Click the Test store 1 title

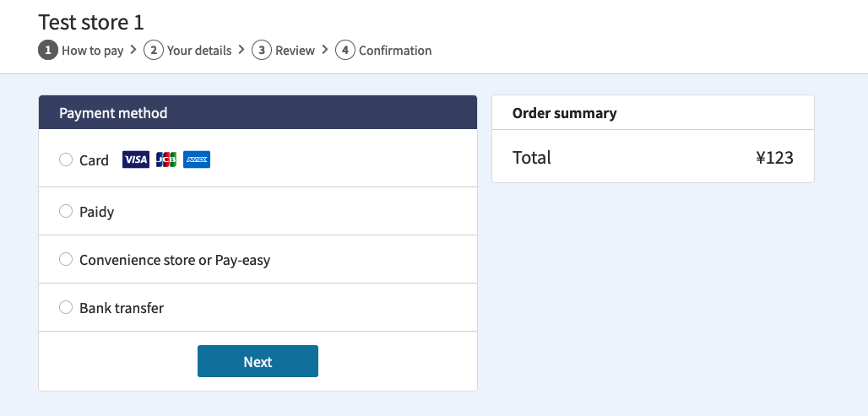[91, 23]
